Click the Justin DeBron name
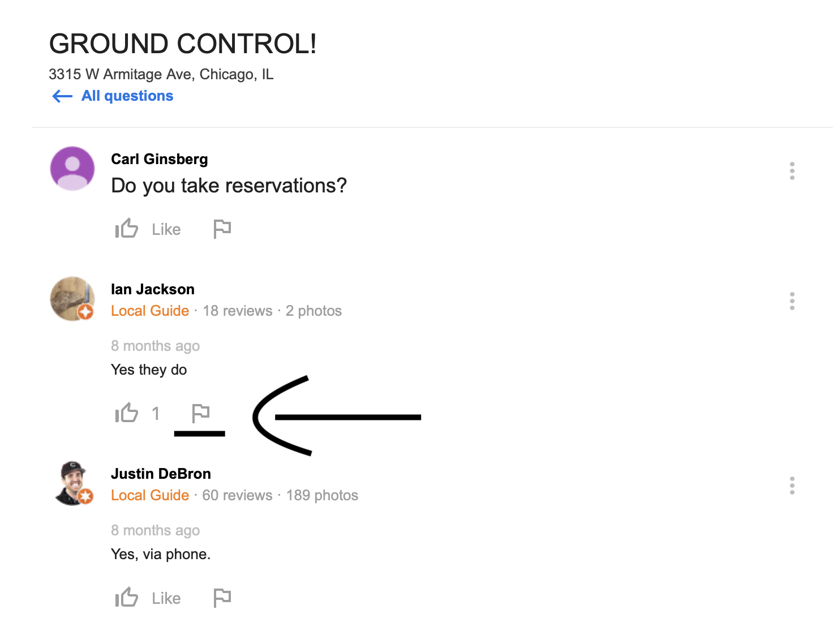The image size is (833, 644). coord(161,474)
